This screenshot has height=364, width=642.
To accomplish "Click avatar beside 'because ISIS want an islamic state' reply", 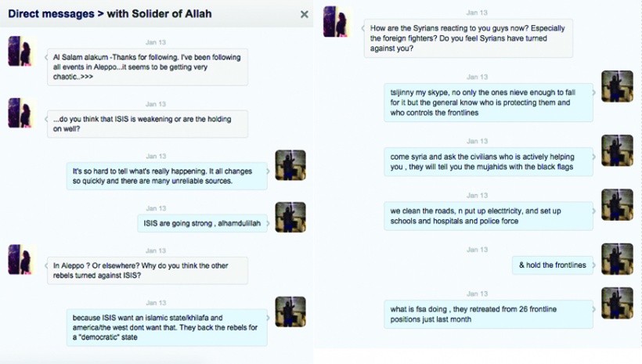I will tap(290, 312).
